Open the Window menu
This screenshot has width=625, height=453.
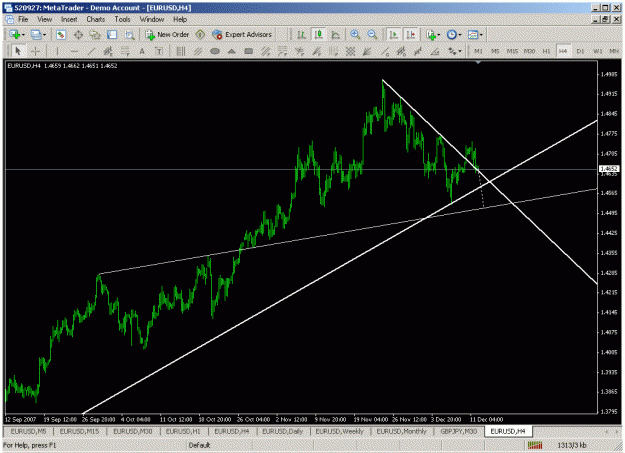(x=152, y=19)
